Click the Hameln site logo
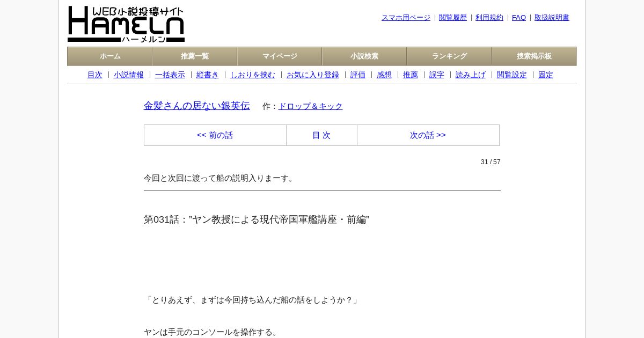The image size is (644, 338). click(126, 24)
